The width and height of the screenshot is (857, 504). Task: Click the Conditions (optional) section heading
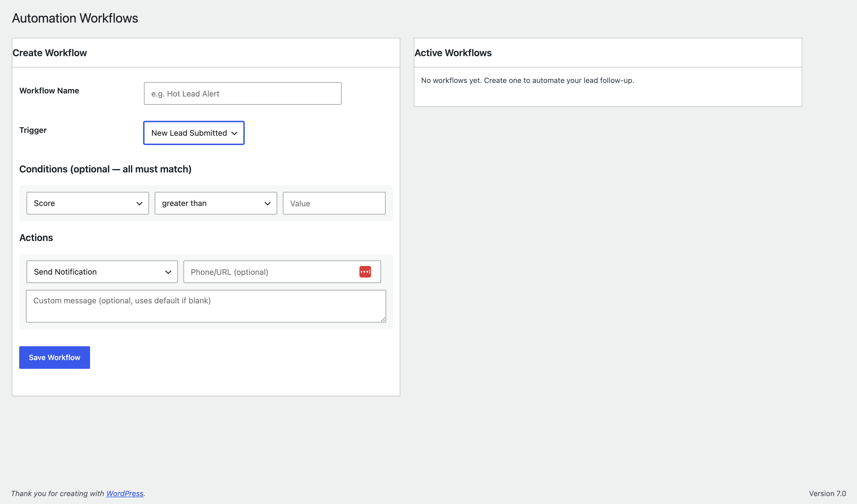pyautogui.click(x=105, y=169)
